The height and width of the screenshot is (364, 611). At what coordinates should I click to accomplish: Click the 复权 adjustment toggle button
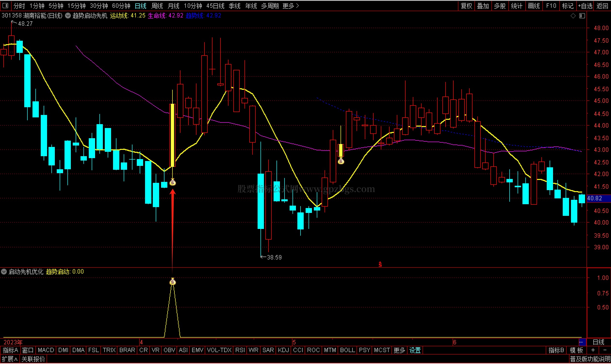pos(466,6)
